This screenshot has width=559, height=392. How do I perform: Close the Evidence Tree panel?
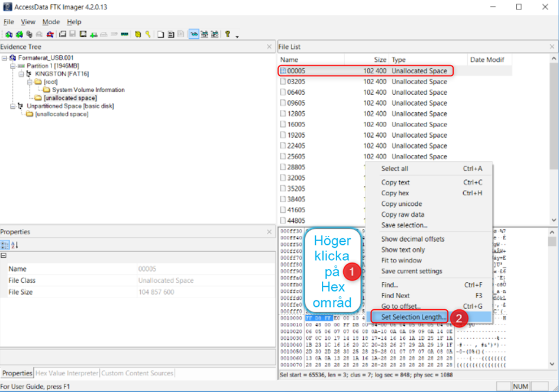269,47
